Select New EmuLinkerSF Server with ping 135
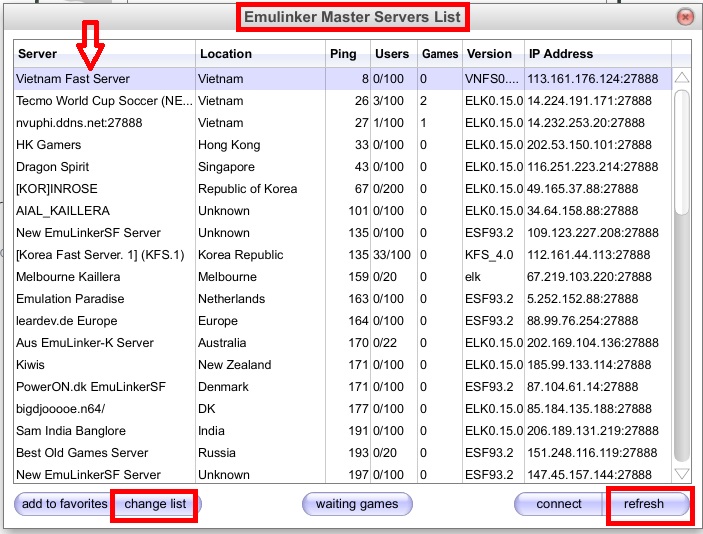 [343, 233]
